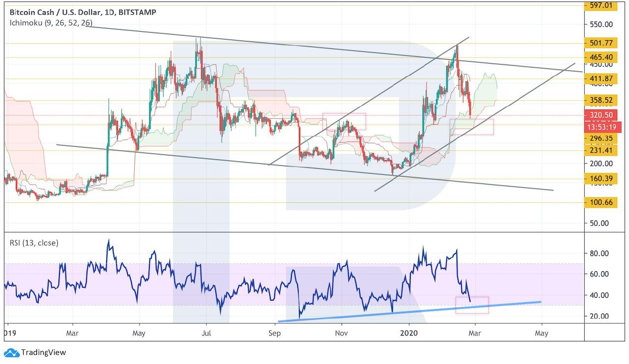629x364 pixels.
Task: Click the Jul label on time axis
Action: (206, 334)
